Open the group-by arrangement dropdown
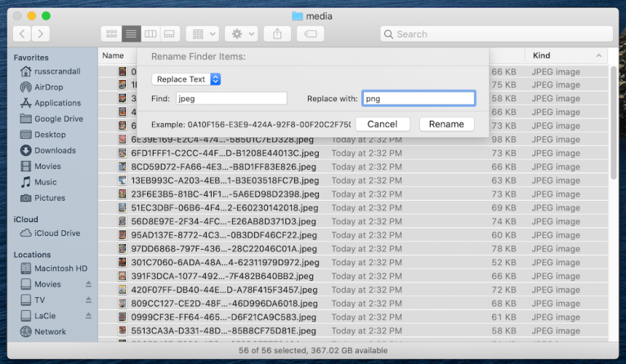Image resolution: width=626 pixels, height=364 pixels. coord(201,33)
